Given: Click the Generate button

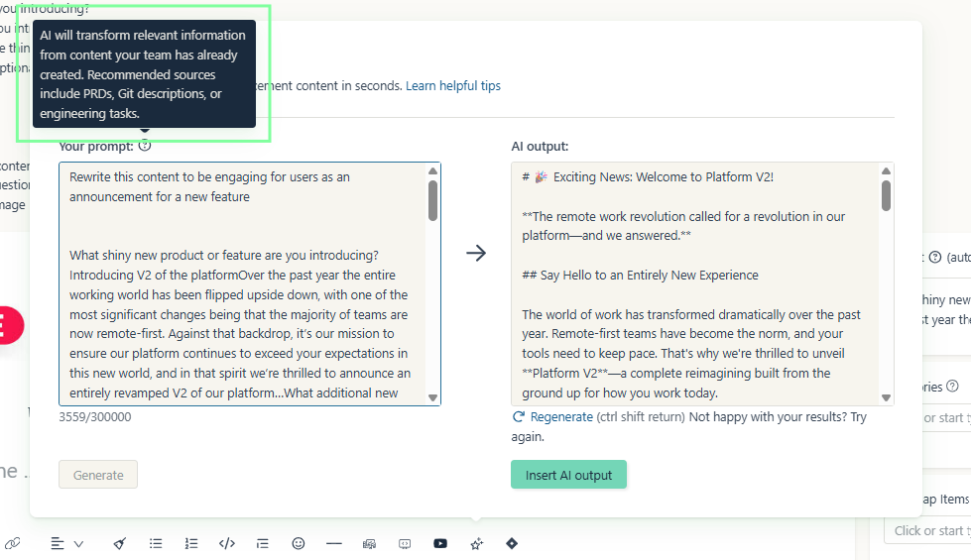Looking at the screenshot, I should pyautogui.click(x=98, y=475).
